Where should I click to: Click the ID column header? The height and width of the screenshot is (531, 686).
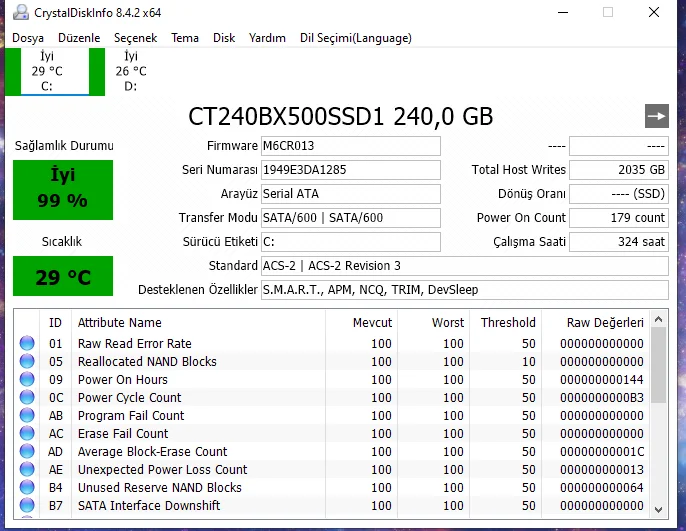click(55, 323)
